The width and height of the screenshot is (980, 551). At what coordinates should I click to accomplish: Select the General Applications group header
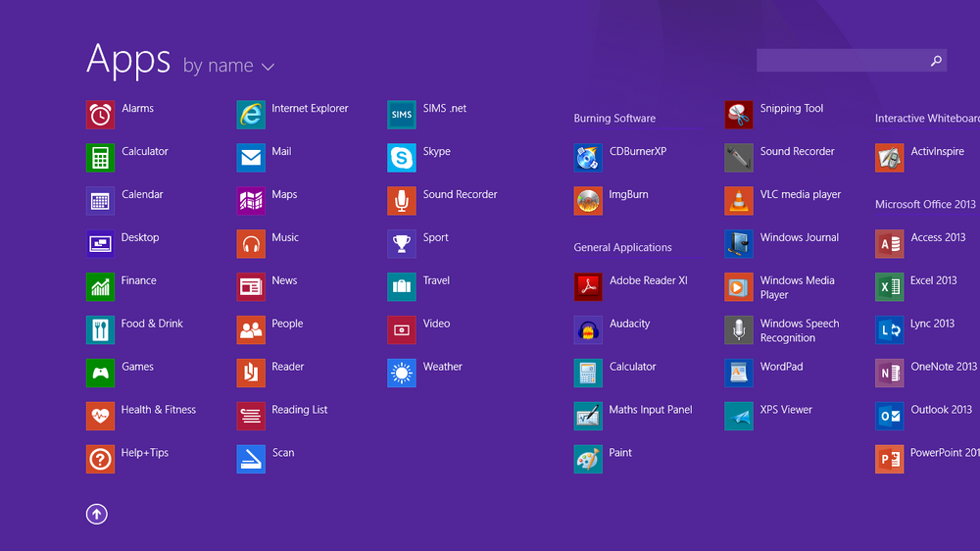point(622,248)
